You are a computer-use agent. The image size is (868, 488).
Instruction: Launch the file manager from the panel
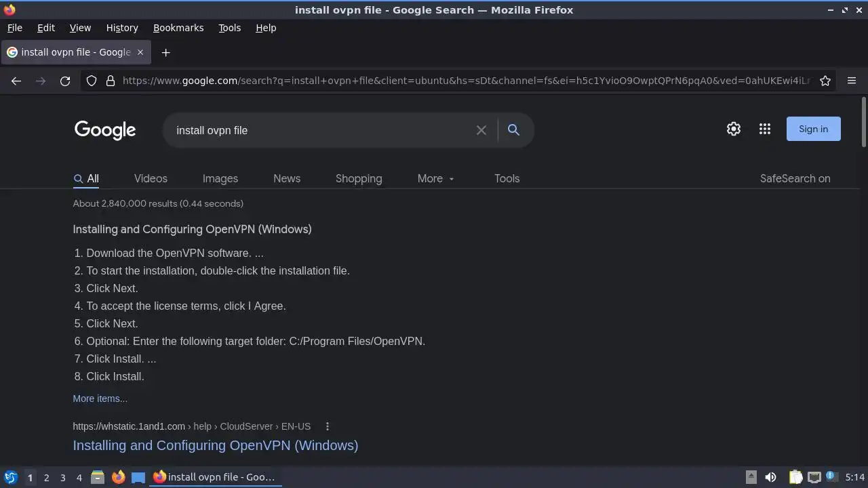point(98,477)
